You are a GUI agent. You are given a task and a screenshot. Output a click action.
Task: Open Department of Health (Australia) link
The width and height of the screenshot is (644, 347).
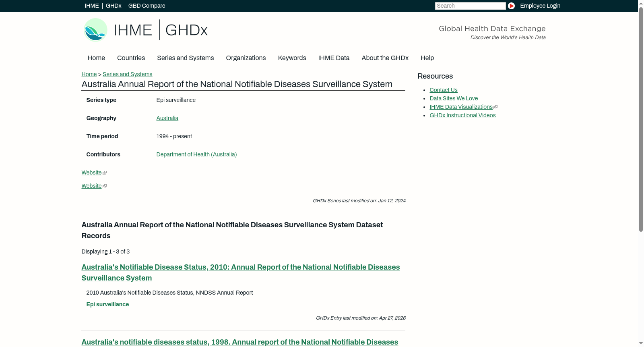click(196, 154)
